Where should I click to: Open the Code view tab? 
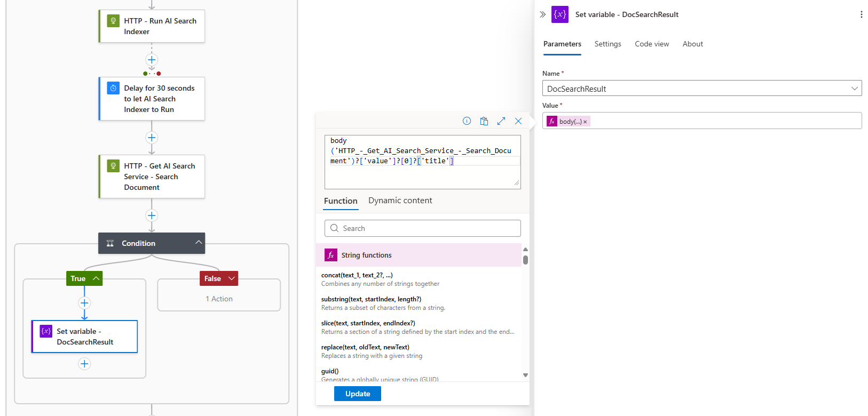click(651, 44)
